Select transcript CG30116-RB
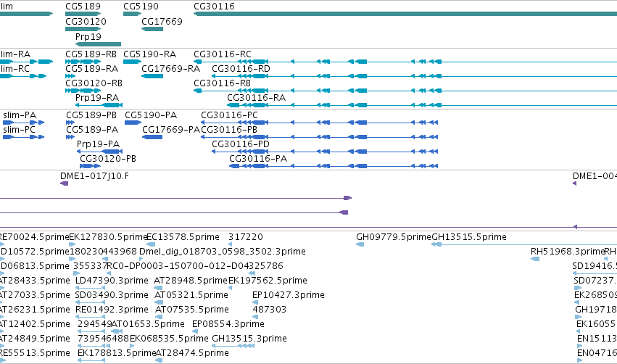 223,83
